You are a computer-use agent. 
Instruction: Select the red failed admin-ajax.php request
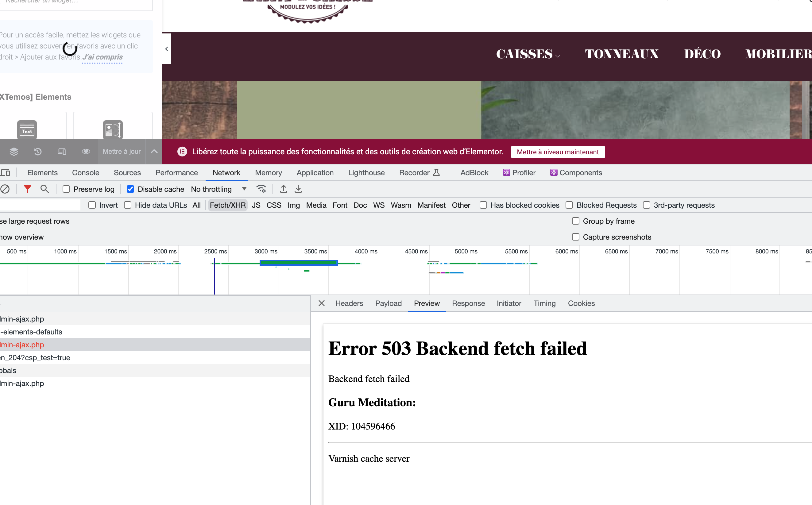[22, 345]
